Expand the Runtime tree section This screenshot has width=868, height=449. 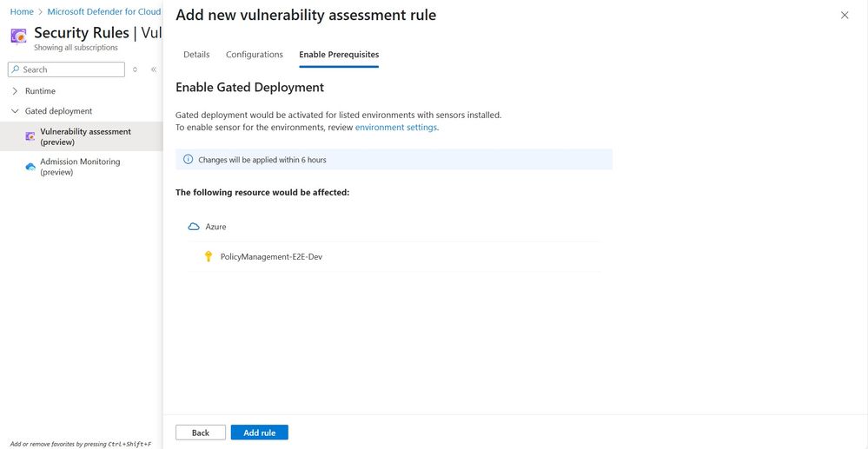tap(15, 91)
